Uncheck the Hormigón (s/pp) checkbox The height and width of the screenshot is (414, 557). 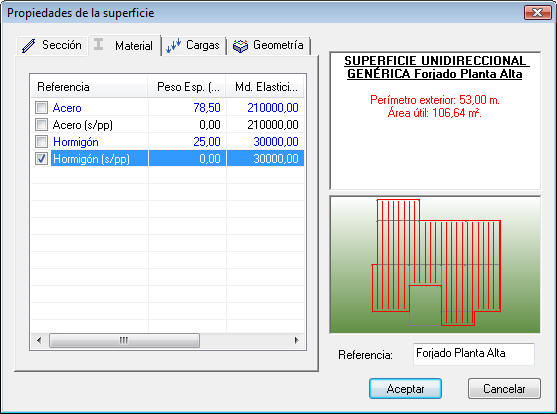[x=42, y=158]
